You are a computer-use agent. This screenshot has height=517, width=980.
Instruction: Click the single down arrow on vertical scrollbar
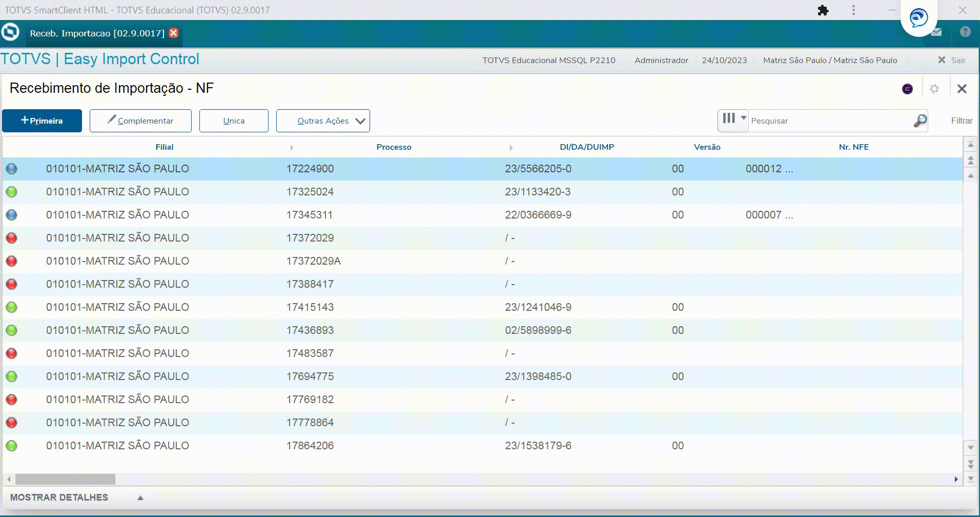[x=970, y=448]
